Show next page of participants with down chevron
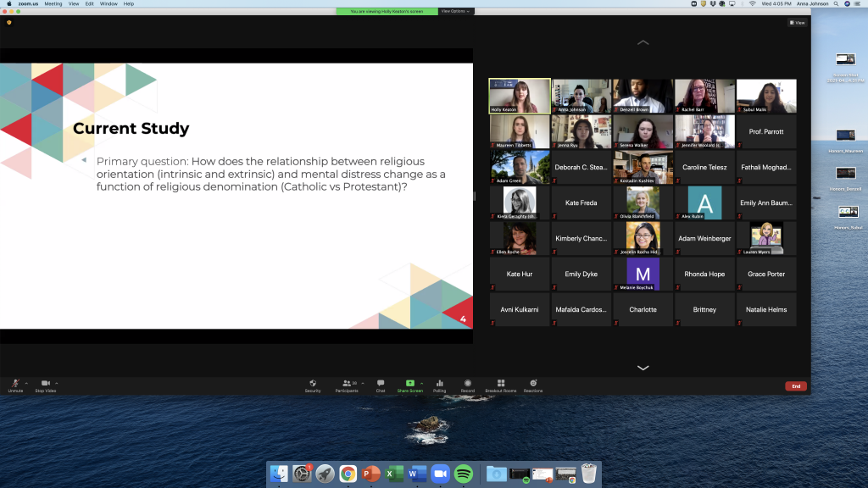 (x=643, y=368)
